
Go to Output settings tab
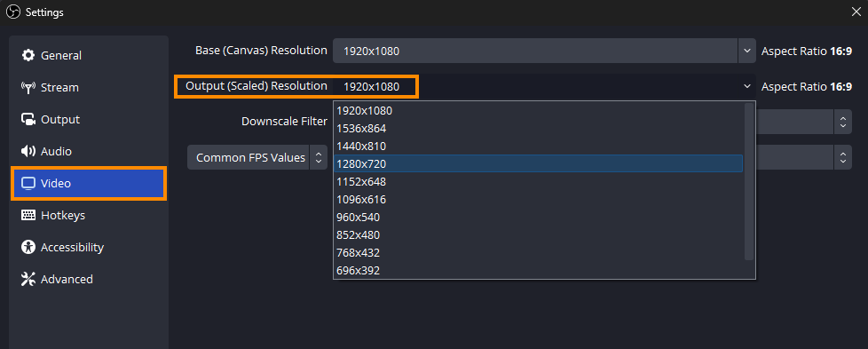[89, 120]
